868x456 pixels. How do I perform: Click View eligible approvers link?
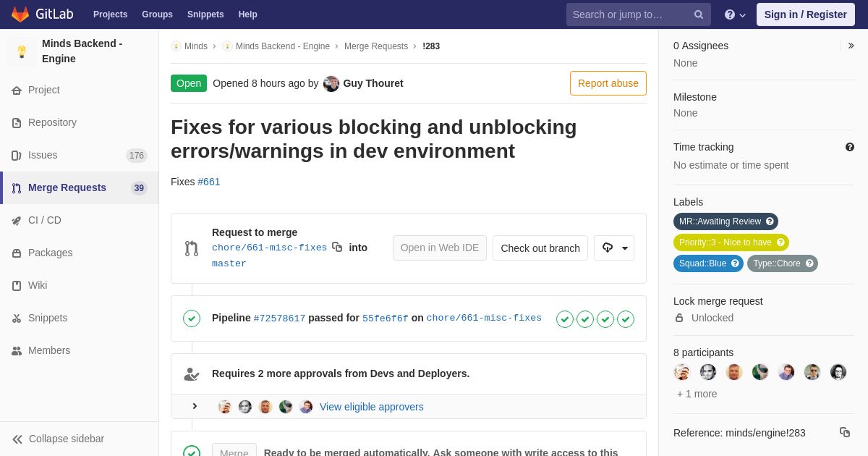372,407
